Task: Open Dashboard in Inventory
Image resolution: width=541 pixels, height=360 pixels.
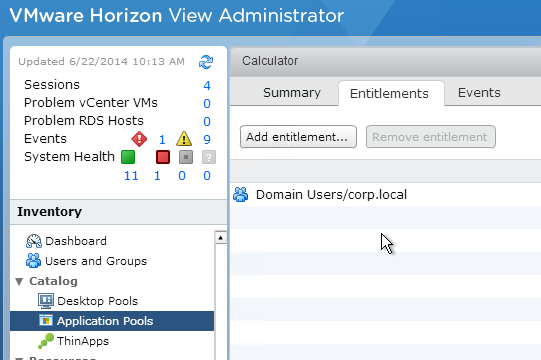Action: click(76, 241)
